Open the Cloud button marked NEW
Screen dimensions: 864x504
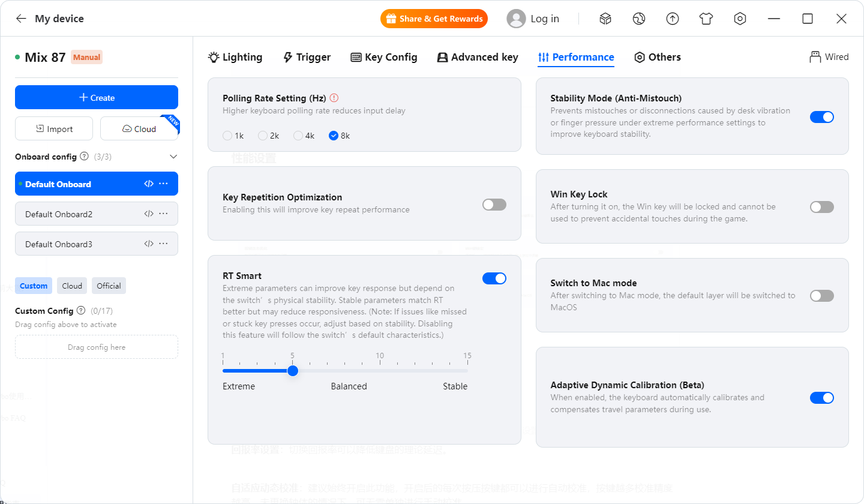point(139,128)
